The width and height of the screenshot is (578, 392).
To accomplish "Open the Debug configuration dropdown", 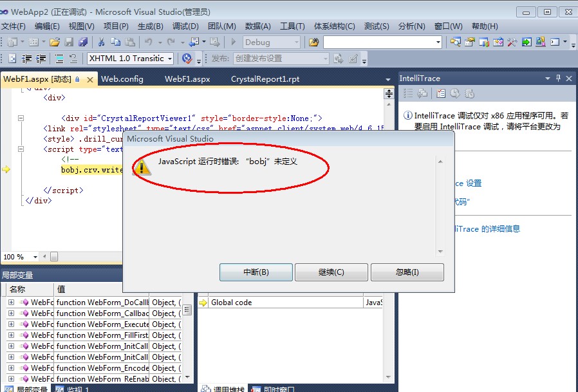I will click(x=272, y=42).
